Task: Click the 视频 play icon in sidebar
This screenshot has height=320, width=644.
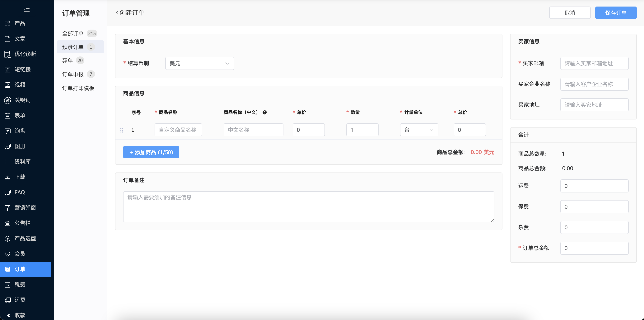Action: (8, 85)
